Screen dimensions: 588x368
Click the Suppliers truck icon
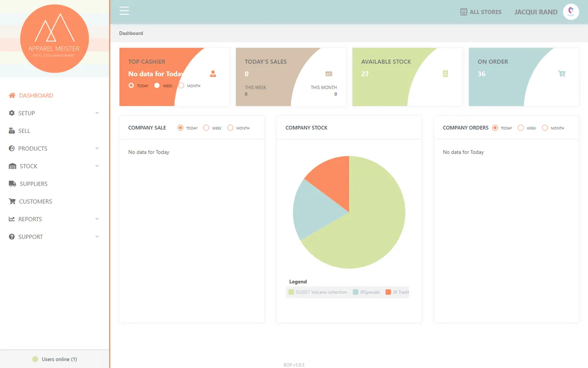click(x=13, y=184)
